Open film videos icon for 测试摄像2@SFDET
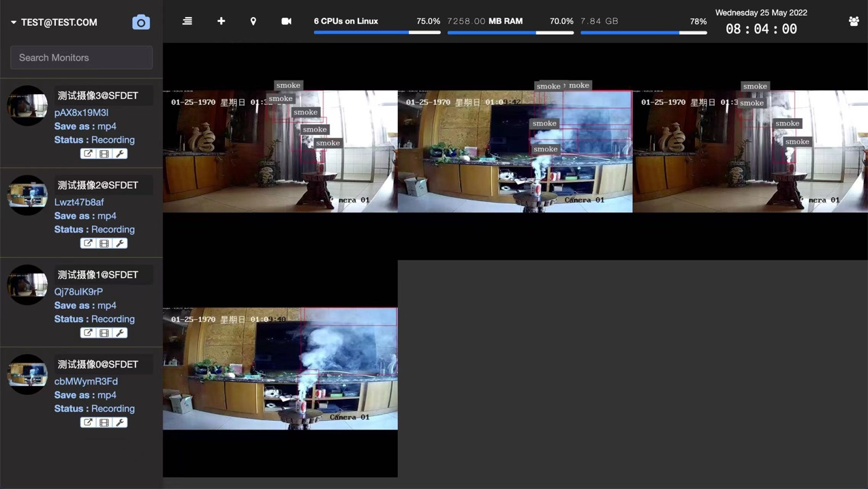868x489 pixels. 104,243
